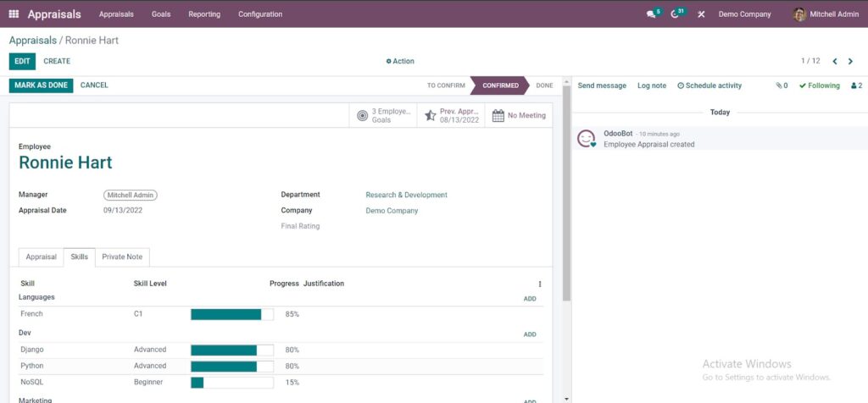Open the apps grid menu icon

pyautogui.click(x=14, y=14)
